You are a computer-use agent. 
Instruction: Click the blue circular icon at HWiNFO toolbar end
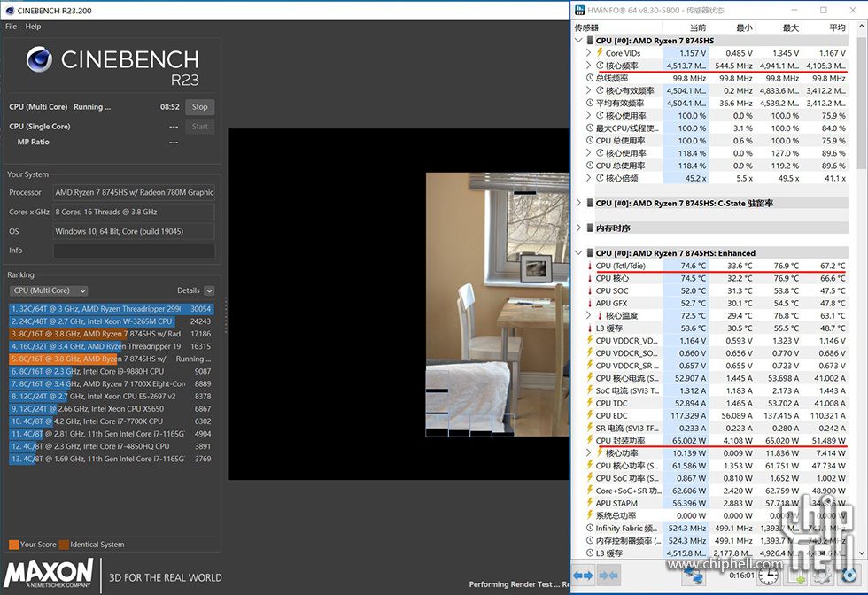pyautogui.click(x=849, y=576)
